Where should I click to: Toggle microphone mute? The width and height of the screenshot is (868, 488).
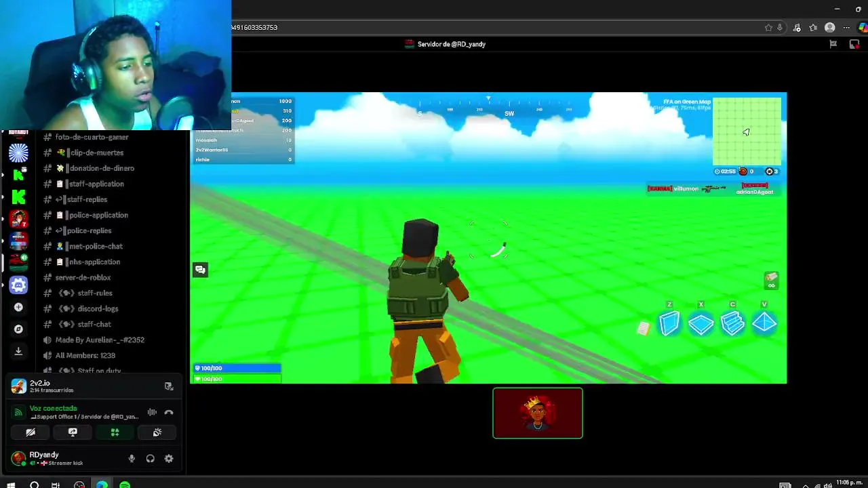(x=132, y=459)
